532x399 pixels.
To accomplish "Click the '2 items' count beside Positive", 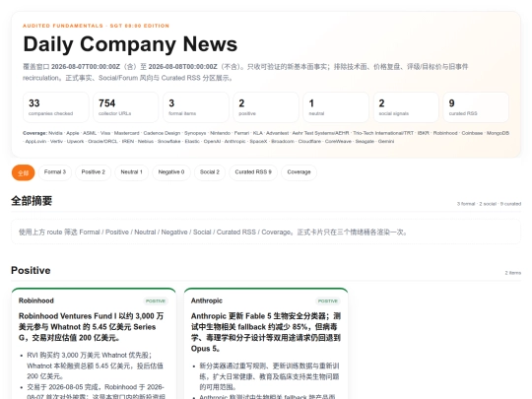I will pos(513,273).
